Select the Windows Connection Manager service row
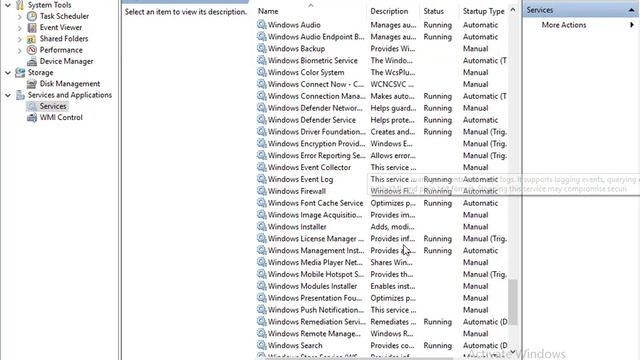 pyautogui.click(x=382, y=96)
